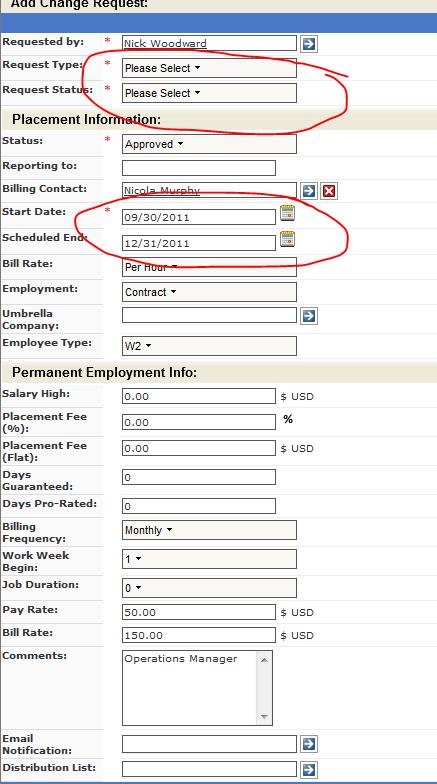Open the Billing Frequency Monthly dropdown

click(209, 530)
